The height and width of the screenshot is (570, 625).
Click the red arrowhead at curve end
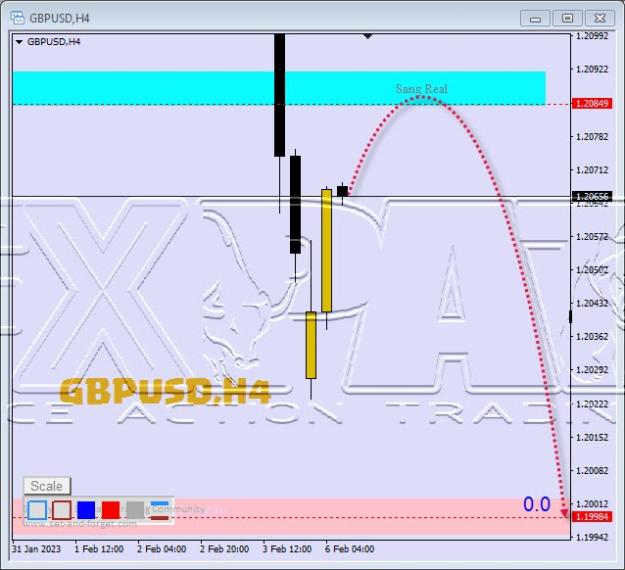pyautogui.click(x=564, y=513)
